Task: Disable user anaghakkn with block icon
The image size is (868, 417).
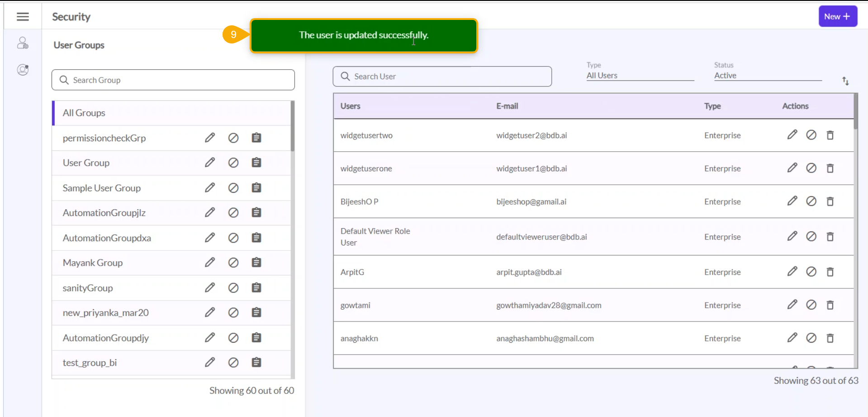Action: pos(811,338)
